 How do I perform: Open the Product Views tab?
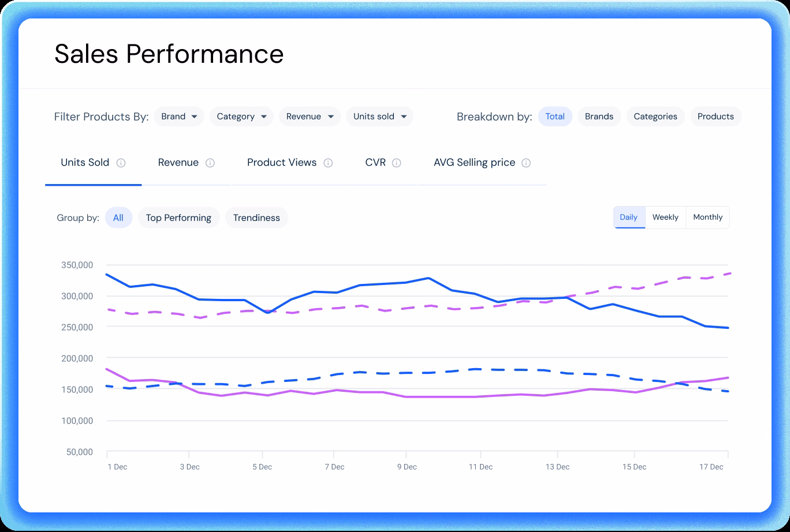(x=282, y=163)
